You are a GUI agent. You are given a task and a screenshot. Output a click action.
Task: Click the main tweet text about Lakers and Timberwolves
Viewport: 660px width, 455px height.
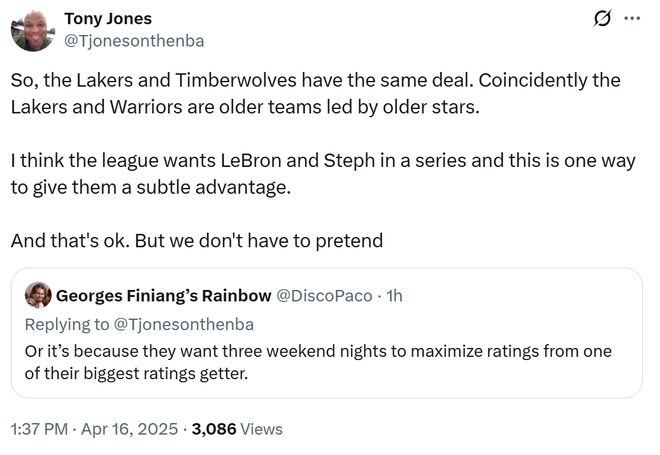(x=316, y=93)
